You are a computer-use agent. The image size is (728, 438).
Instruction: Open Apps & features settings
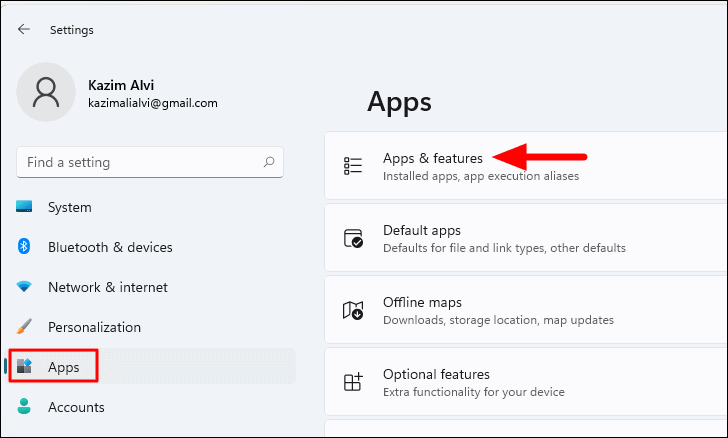tap(526, 166)
